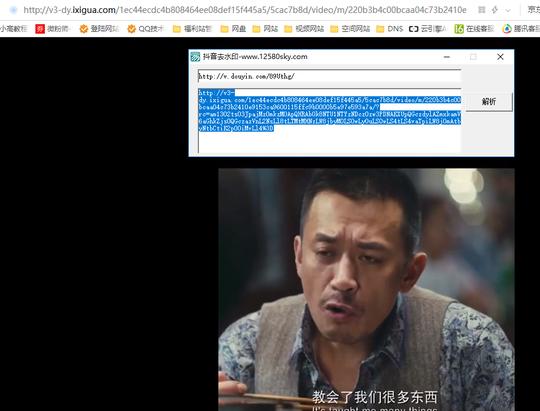The image size is (540, 411).
Task: Select the browser address bar URL
Action: (x=245, y=10)
